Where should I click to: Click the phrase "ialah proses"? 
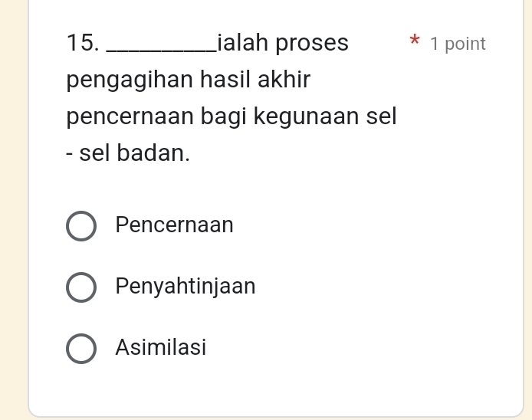[x=282, y=43]
